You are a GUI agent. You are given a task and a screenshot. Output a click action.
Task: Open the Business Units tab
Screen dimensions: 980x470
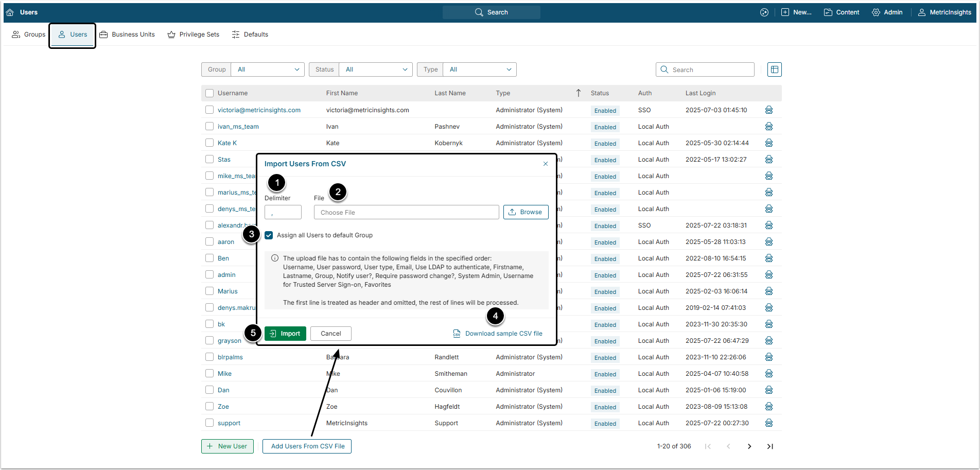[127, 34]
